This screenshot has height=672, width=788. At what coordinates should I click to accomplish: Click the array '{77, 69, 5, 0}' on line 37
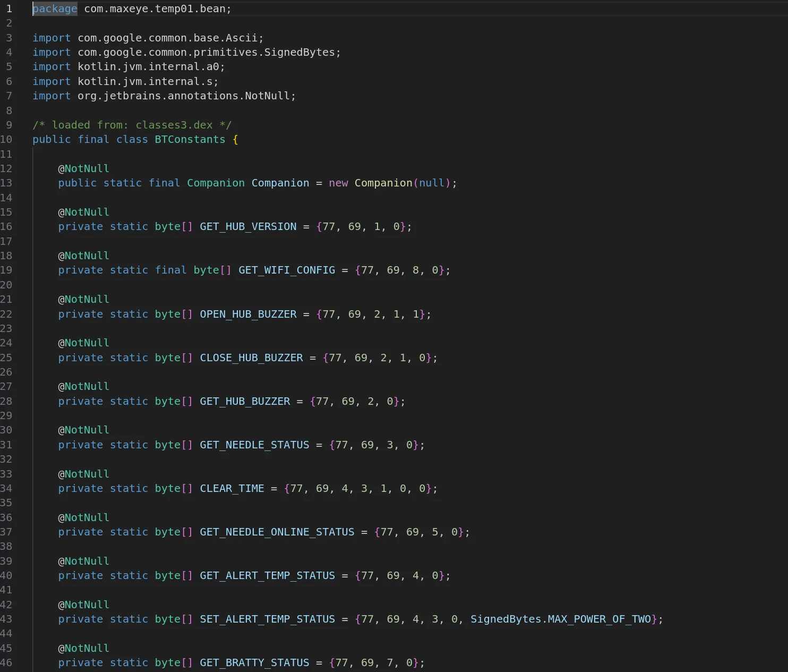[x=419, y=532]
